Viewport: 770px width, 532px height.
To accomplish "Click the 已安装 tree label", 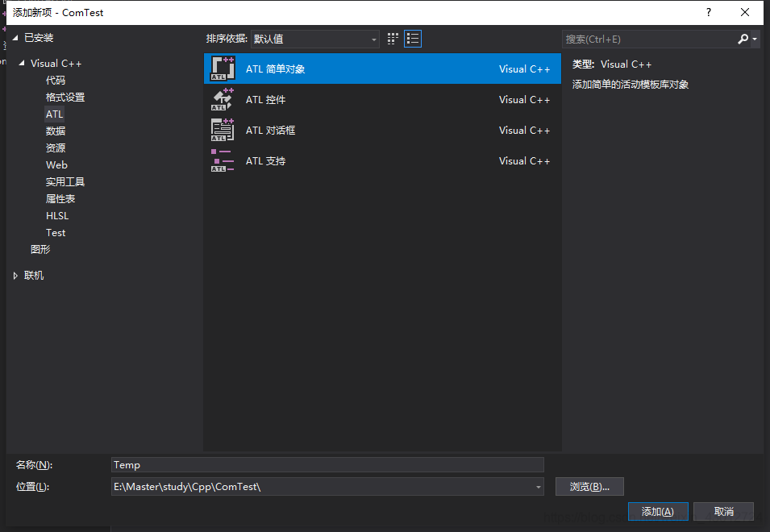I will (x=39, y=38).
